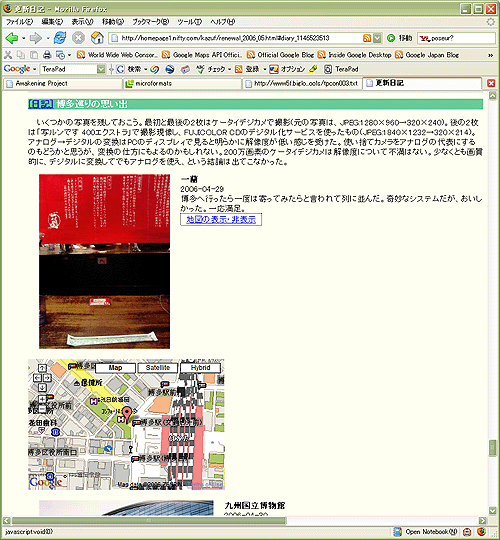Reload the current page
The width and height of the screenshot is (500, 540).
click(x=60, y=38)
